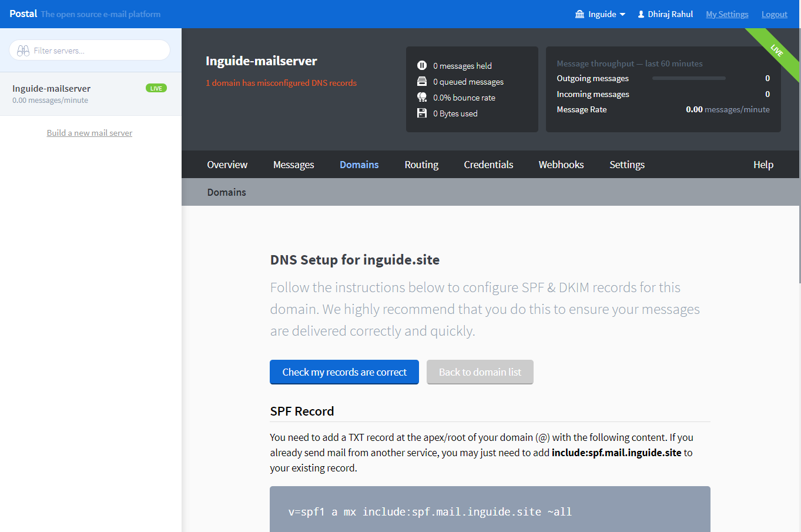Open the Routing tab
801x532 pixels.
coord(421,165)
